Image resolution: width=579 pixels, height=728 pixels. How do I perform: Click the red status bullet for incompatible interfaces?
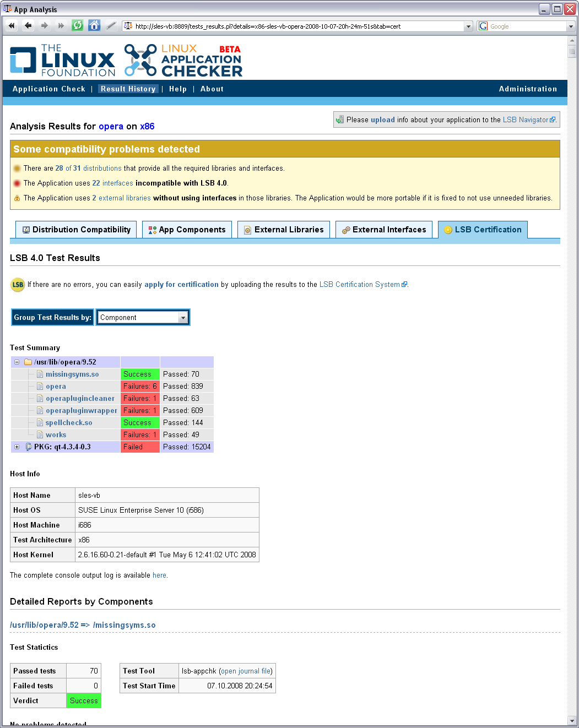tap(17, 183)
